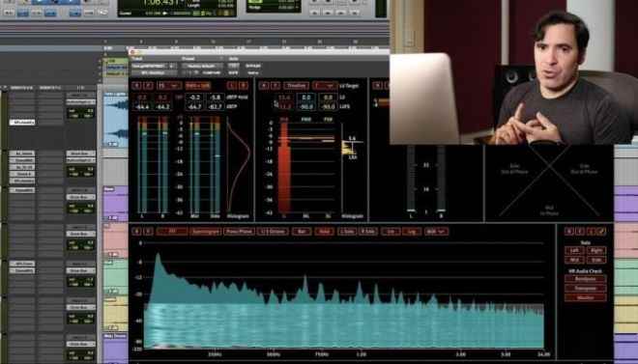638x364 pixels.
Task: Select the L channel button in meter panel
Action: pos(232,86)
